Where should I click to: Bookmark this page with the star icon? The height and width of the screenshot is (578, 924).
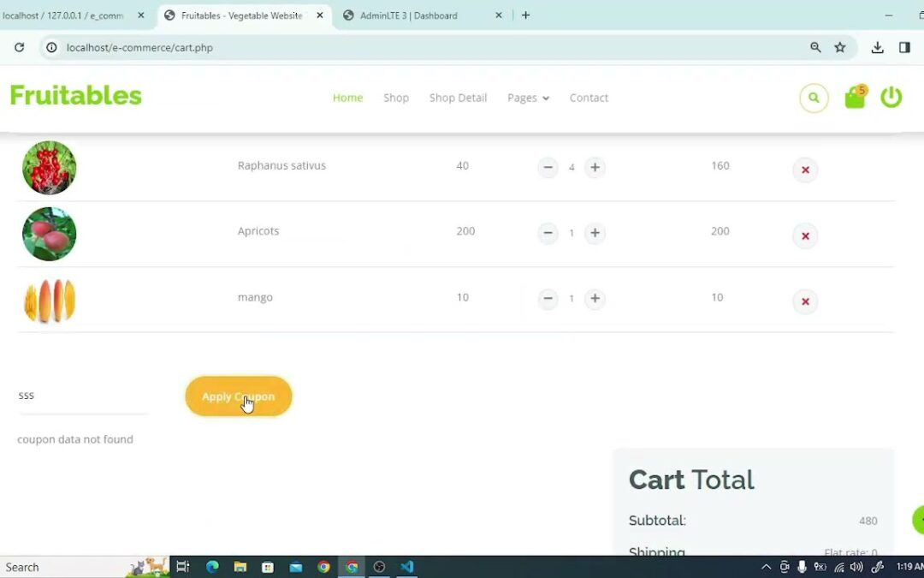tap(840, 47)
